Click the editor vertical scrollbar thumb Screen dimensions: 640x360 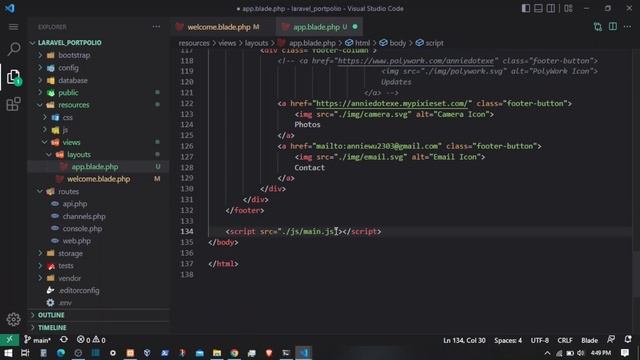point(636,274)
